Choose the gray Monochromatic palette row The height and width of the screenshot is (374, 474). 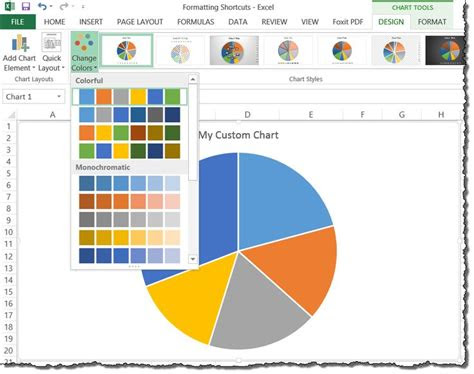point(130,220)
